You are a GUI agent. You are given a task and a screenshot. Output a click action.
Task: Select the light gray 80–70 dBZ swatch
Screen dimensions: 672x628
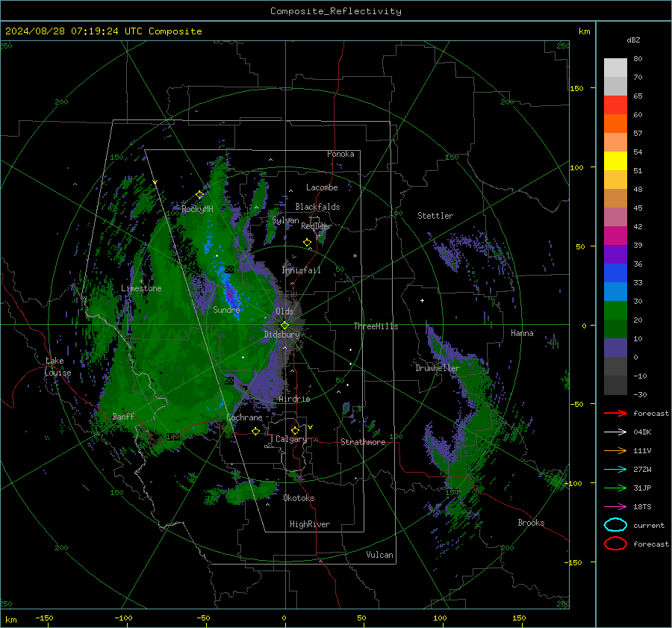tap(615, 68)
